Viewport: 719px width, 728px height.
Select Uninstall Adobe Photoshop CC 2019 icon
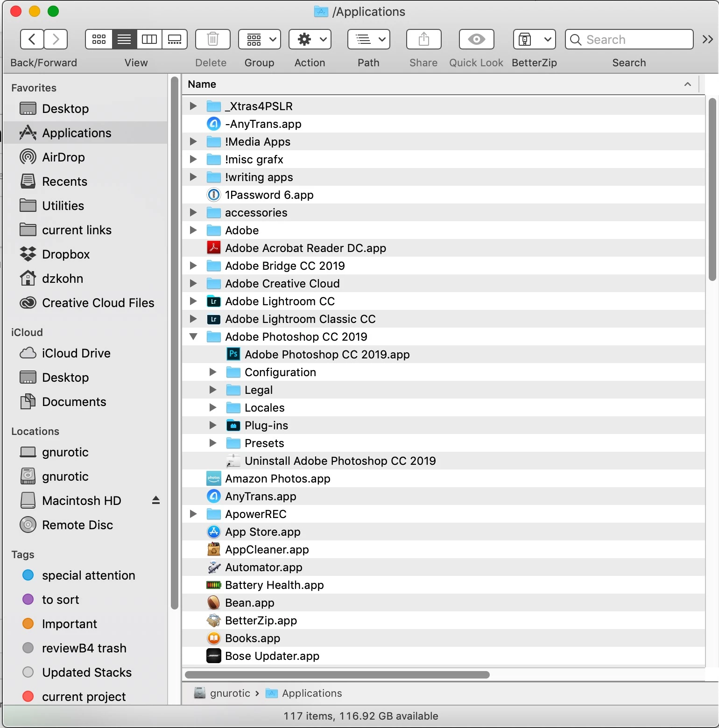point(233,461)
